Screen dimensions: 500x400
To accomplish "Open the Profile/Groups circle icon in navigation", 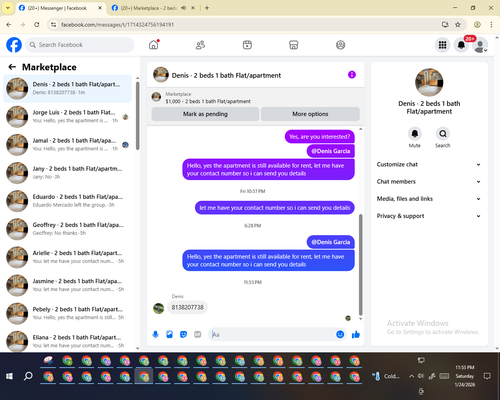I will (340, 45).
